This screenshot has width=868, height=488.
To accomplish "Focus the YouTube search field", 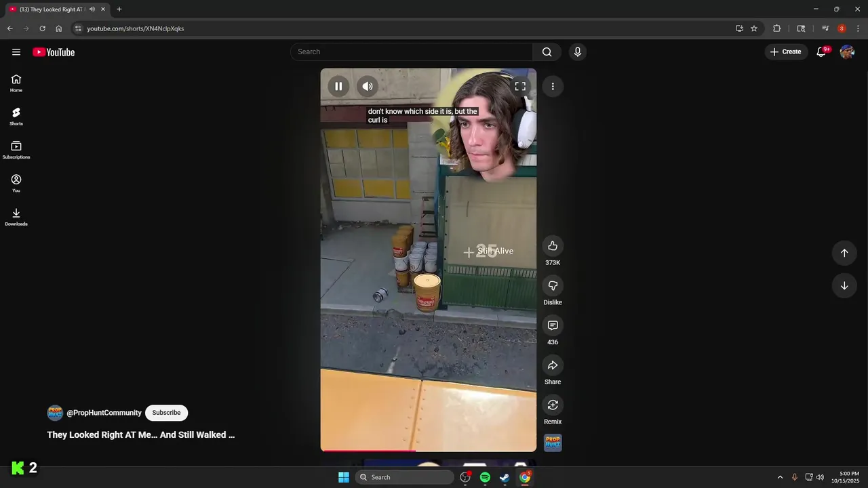I will pyautogui.click(x=412, y=52).
